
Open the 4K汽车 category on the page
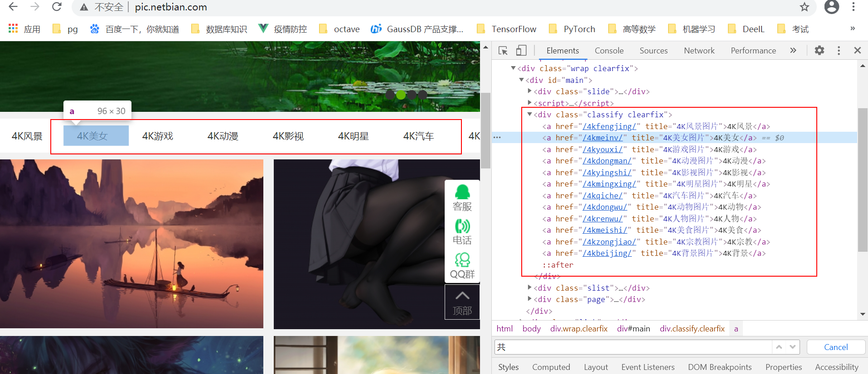pos(419,136)
